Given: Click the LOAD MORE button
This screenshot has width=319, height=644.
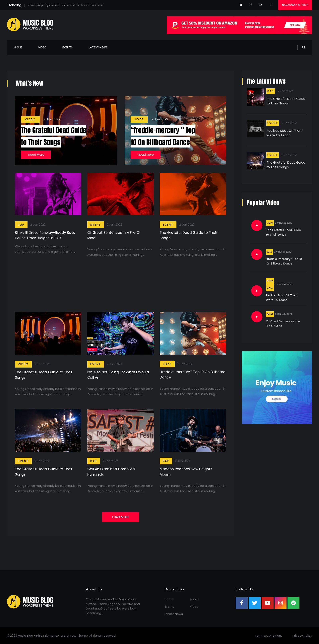Looking at the screenshot, I should tap(120, 517).
